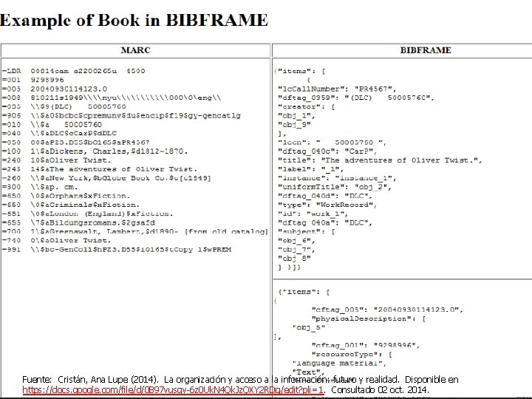The width and height of the screenshot is (532, 399).
Task: Click the =906 gencatlg line
Action: point(121,116)
